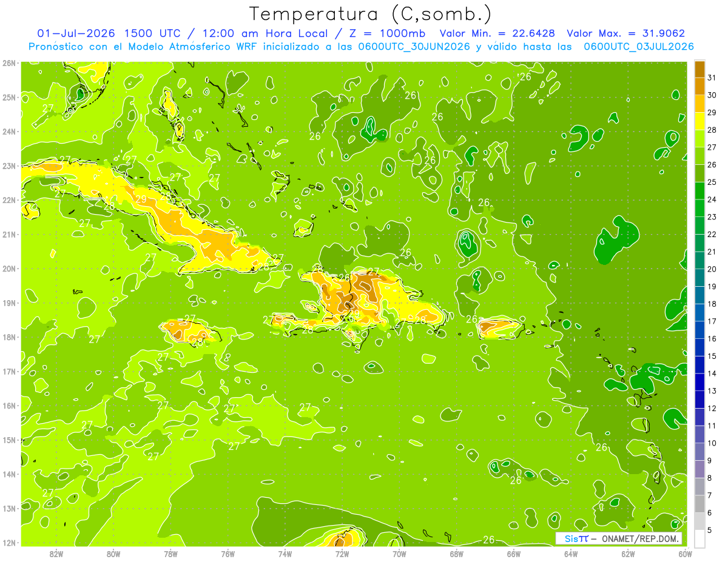Screen dimensions: 728x562
Task: Click the 21N latitude axis label
Action: 9,235
